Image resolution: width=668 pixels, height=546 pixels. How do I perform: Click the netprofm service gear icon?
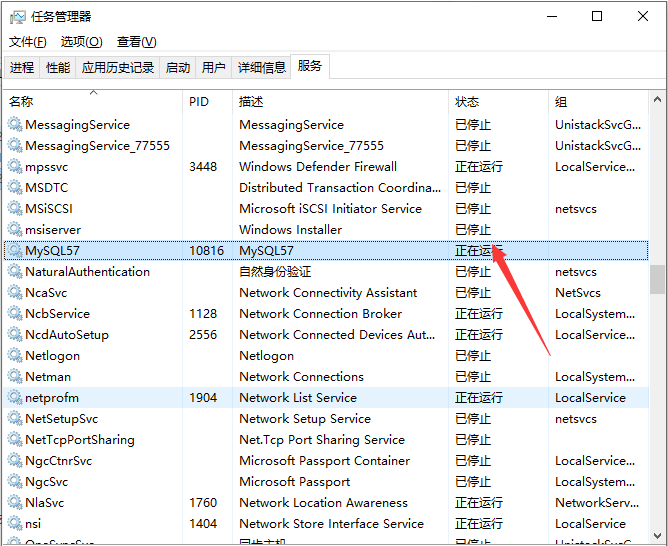click(x=14, y=398)
